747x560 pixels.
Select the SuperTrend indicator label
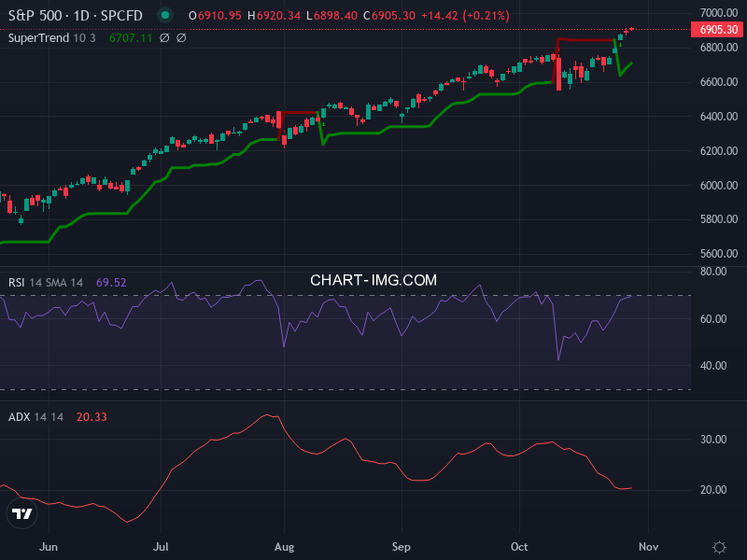click(x=37, y=38)
